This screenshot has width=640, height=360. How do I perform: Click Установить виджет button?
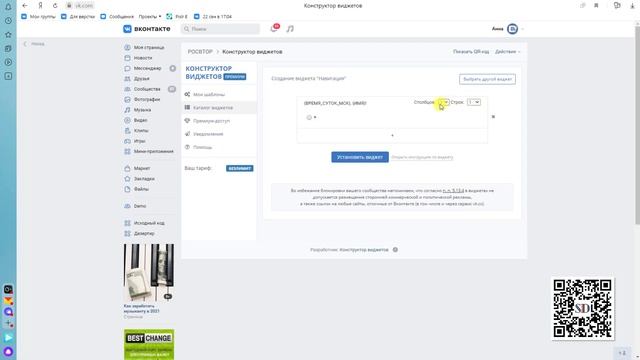click(360, 157)
